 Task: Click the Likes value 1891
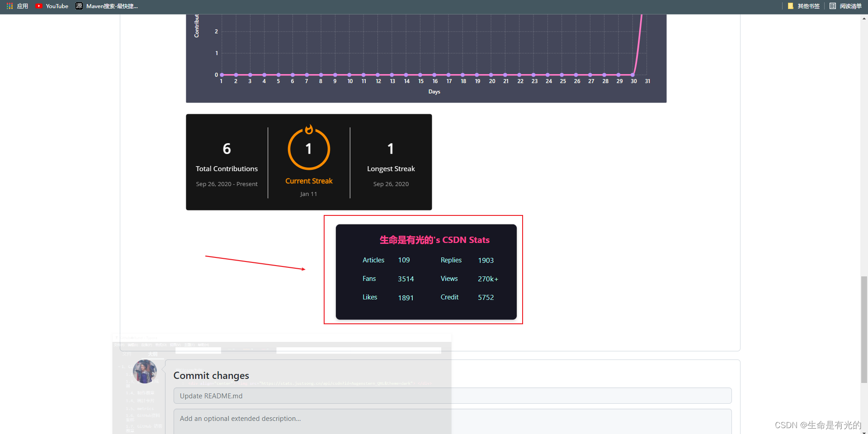406,298
